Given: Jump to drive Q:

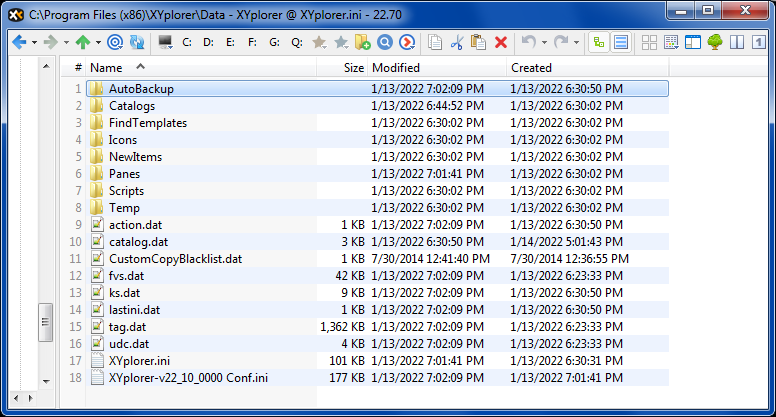Looking at the screenshot, I should point(297,43).
